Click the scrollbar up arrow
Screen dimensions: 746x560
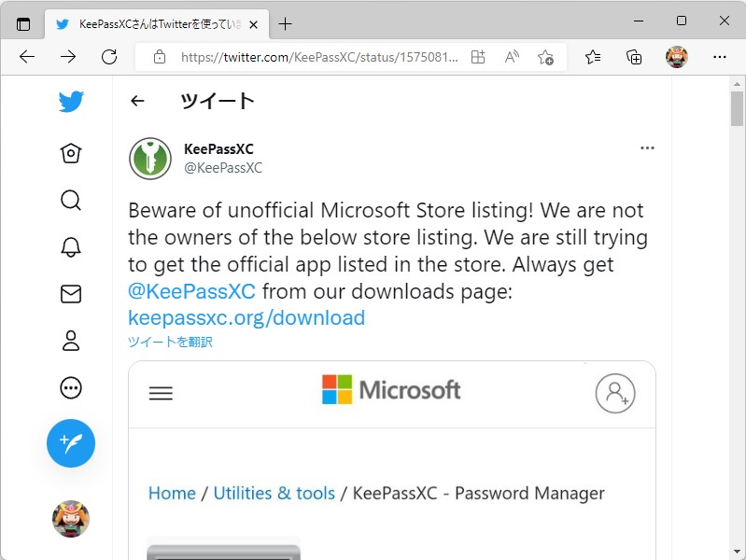coord(737,84)
